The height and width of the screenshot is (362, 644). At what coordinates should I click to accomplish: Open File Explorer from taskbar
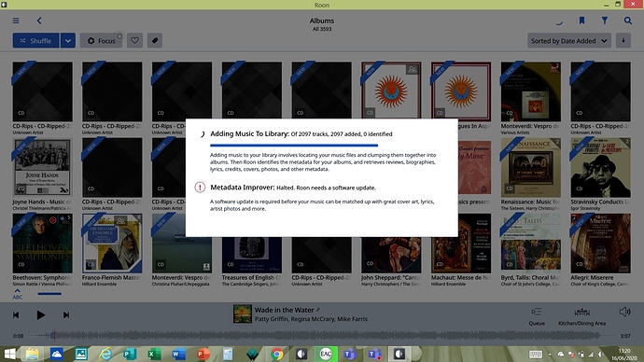[x=32, y=354]
